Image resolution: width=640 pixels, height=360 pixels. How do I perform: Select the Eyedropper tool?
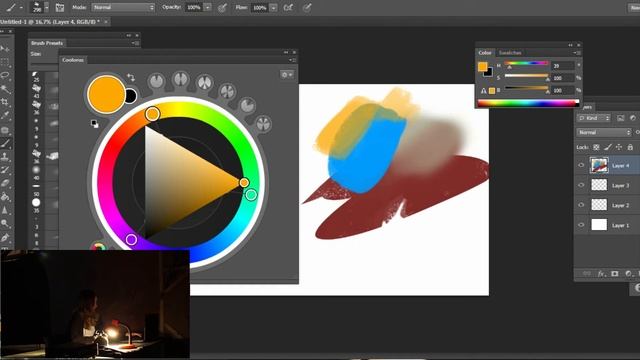coord(5,116)
